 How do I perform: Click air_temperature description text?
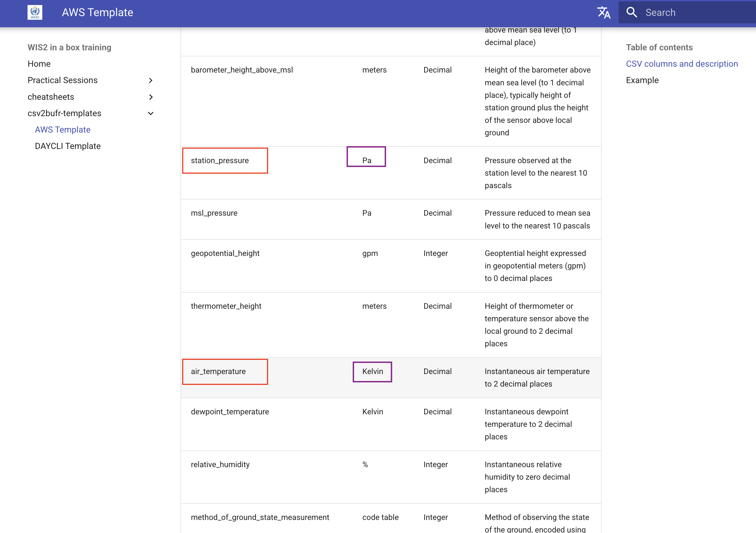point(537,378)
